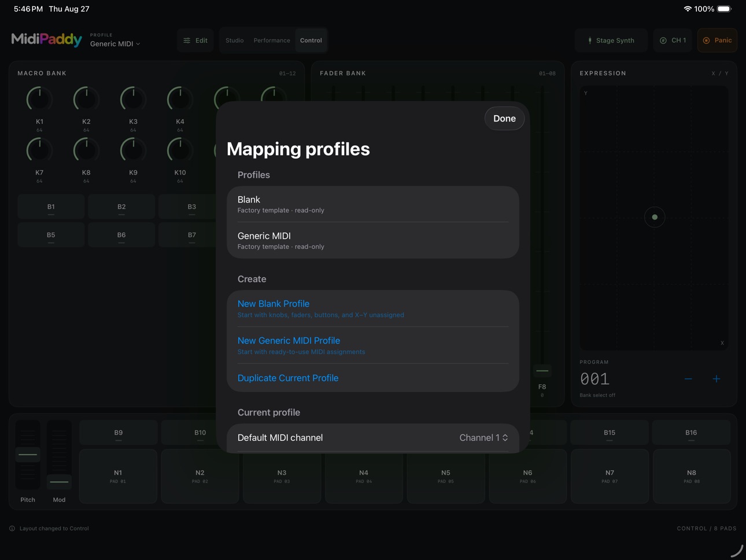
Task: Increase program number with plus
Action: [x=717, y=379]
